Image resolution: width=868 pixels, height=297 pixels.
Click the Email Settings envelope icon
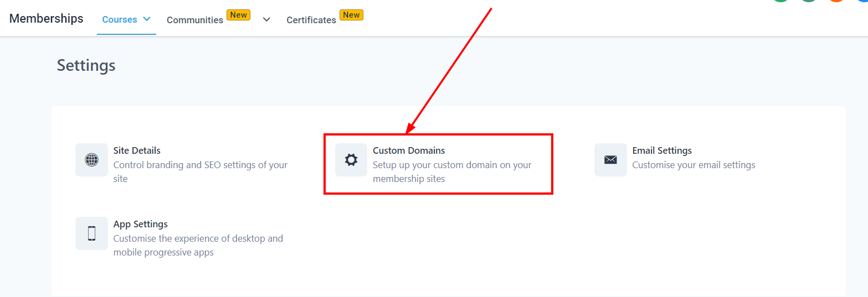pos(610,160)
